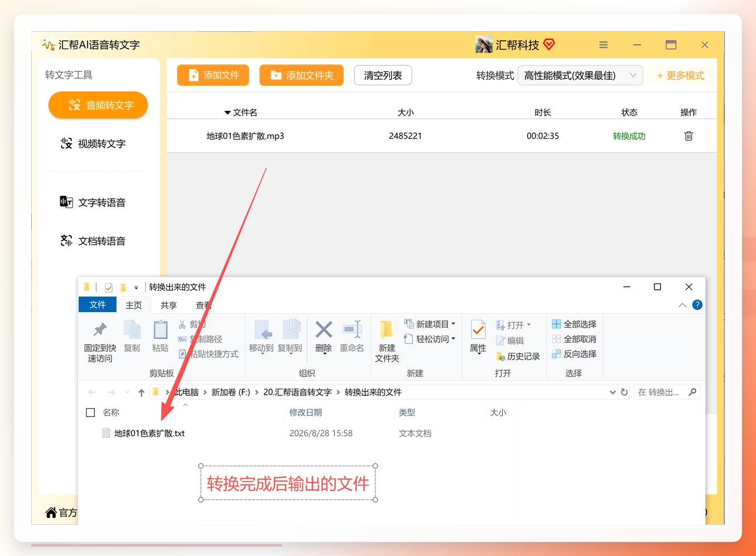Screen dimensions: 756x556
Task: Open 历史记录 in the ribbon
Action: (518, 356)
